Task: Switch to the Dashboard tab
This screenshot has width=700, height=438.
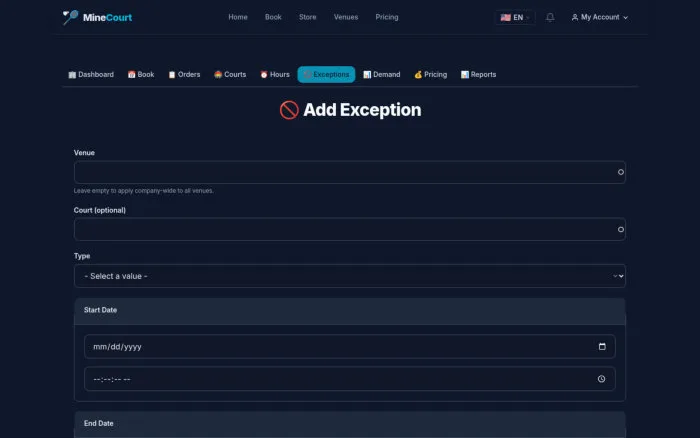Action: (x=91, y=75)
